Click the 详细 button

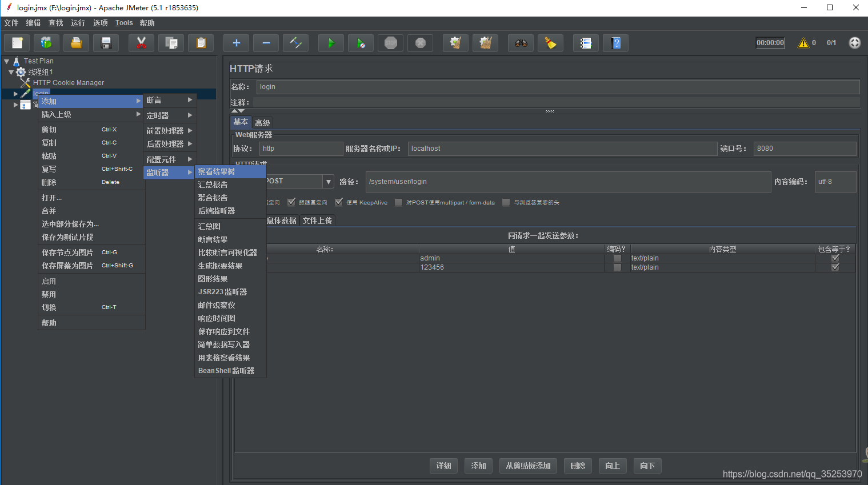point(444,466)
